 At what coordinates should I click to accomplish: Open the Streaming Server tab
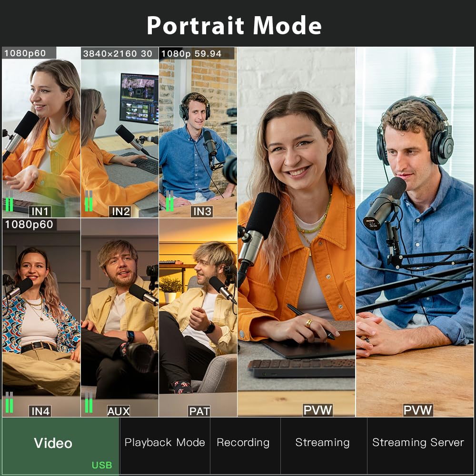point(418,442)
